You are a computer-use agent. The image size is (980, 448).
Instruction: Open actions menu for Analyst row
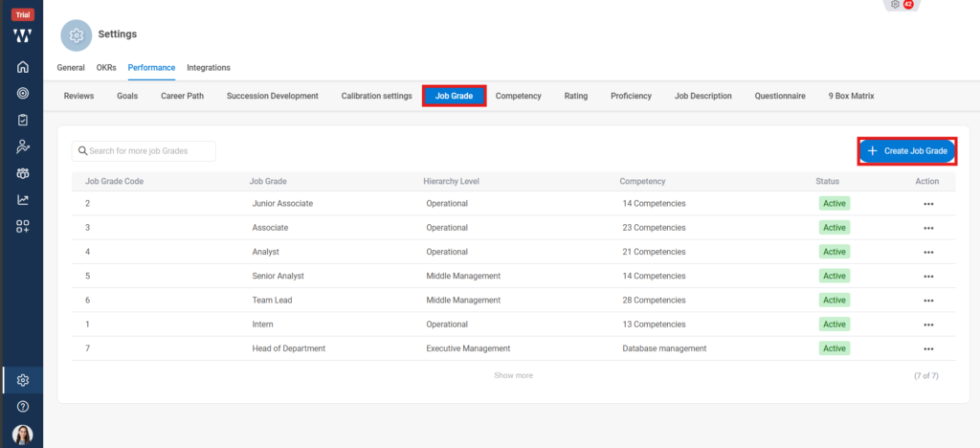click(928, 252)
